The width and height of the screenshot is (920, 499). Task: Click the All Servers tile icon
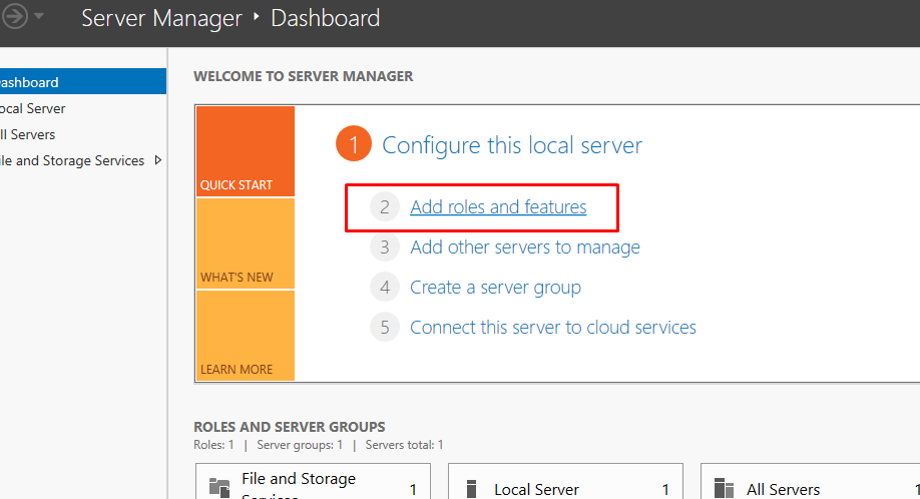pos(724,489)
